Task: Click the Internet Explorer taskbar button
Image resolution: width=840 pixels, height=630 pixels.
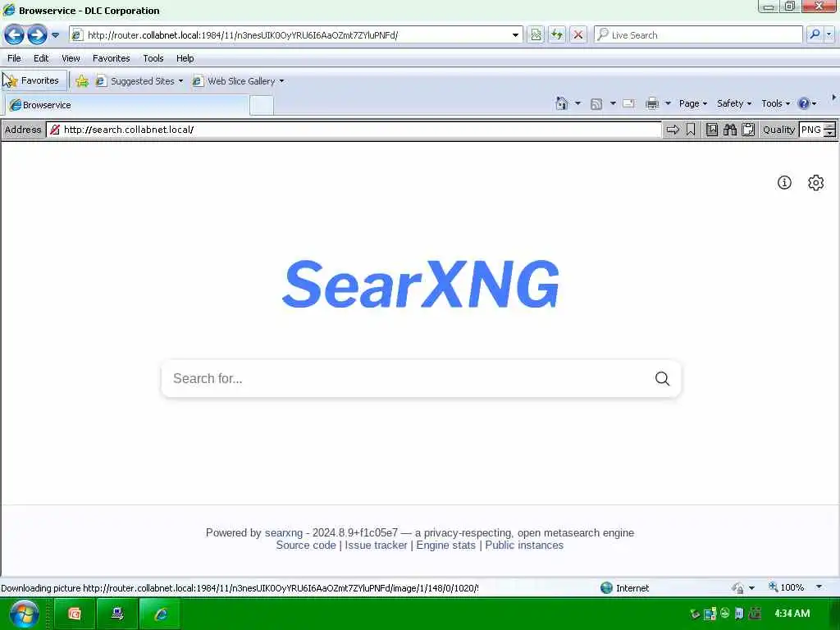Action: pyautogui.click(x=160, y=614)
